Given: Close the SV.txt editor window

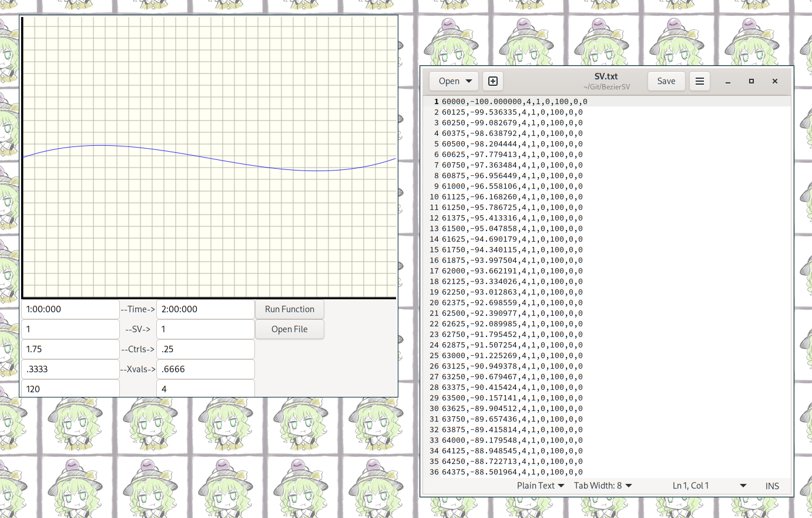Looking at the screenshot, I should point(775,81).
